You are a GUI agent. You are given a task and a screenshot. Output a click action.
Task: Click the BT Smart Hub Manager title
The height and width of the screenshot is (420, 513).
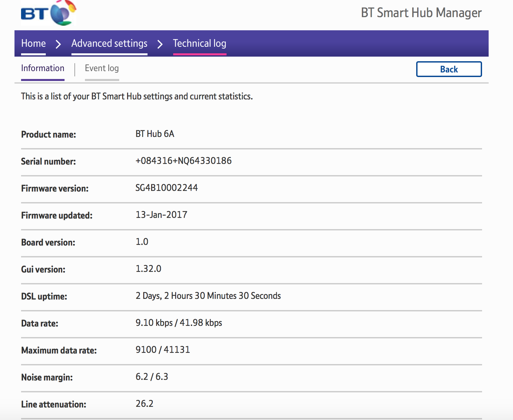click(421, 13)
